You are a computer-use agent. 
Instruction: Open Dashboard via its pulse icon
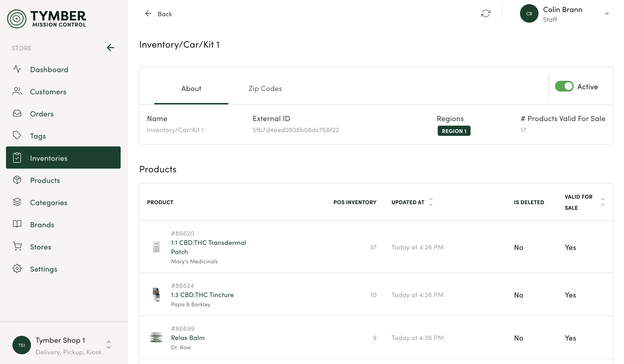click(17, 69)
